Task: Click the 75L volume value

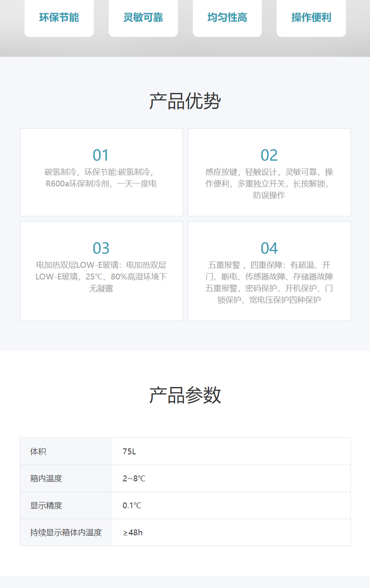Action: (129, 451)
